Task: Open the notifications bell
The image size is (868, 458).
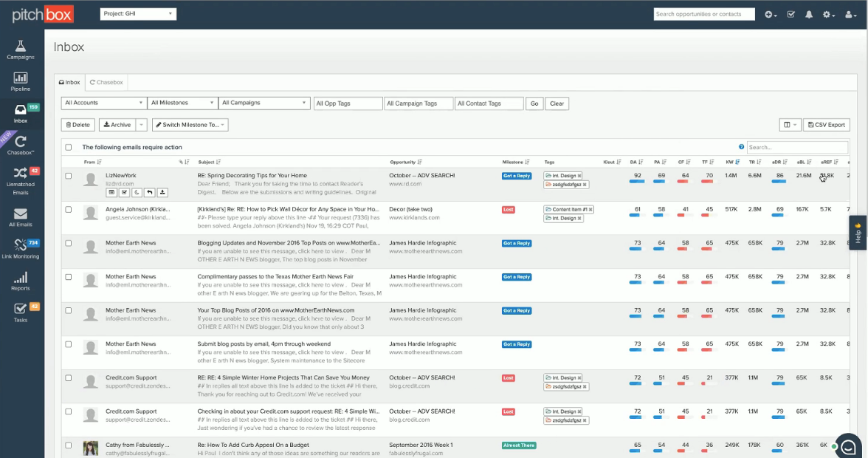Action: (x=808, y=14)
